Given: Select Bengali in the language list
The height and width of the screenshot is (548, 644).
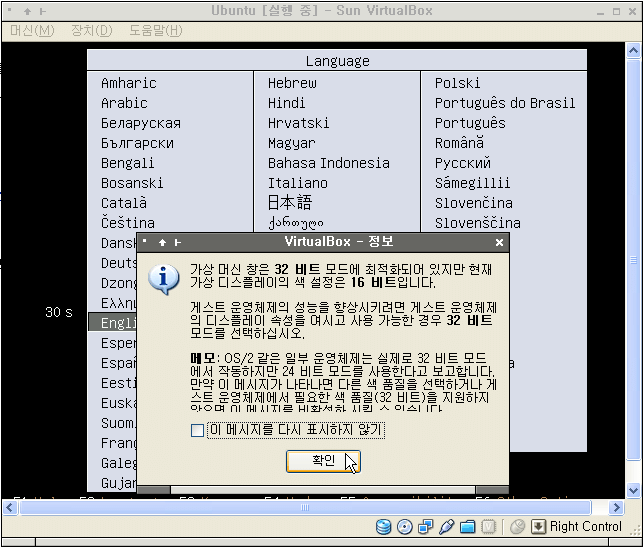Looking at the screenshot, I should 128,163.
